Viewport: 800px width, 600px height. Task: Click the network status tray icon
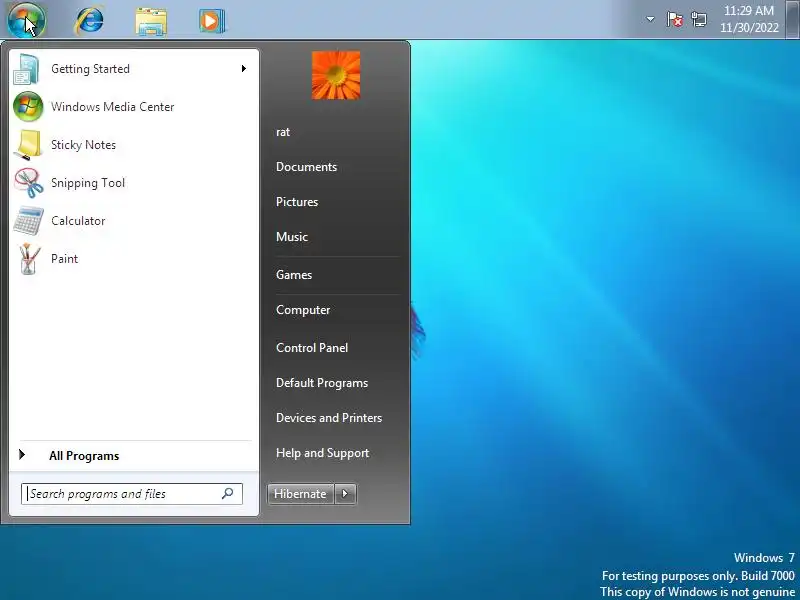point(699,19)
